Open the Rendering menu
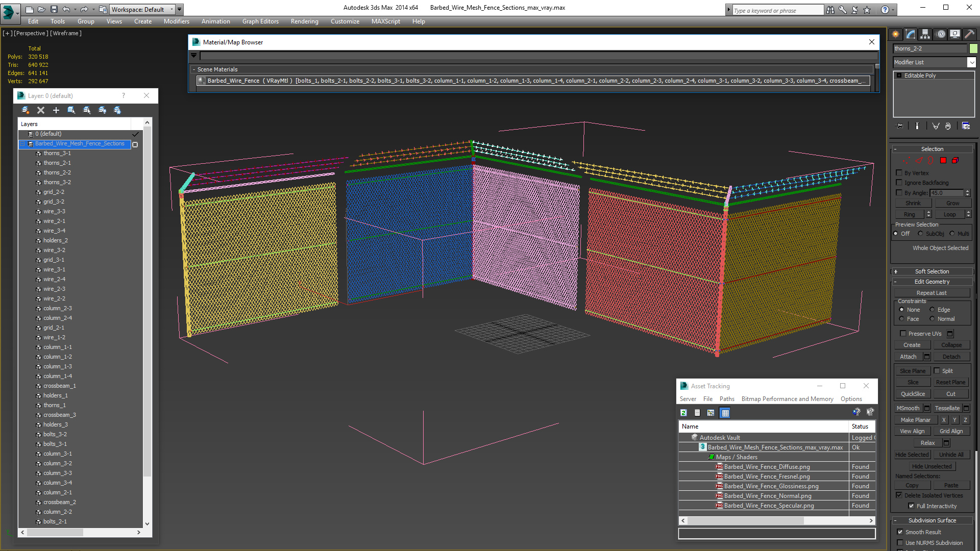 point(305,21)
